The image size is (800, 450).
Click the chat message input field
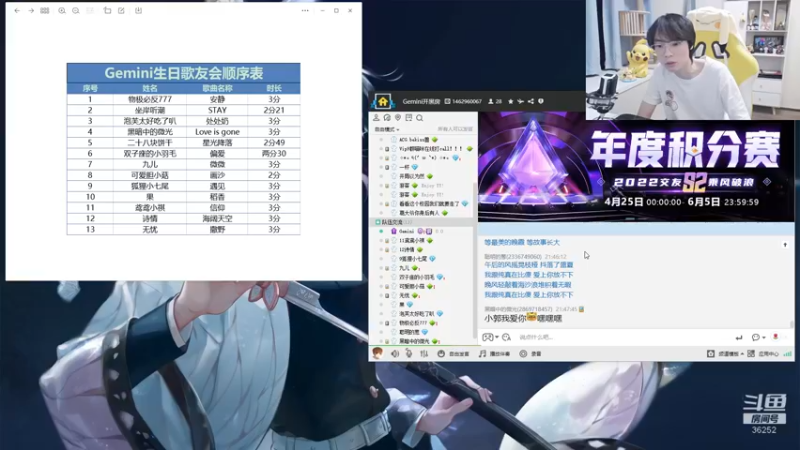coord(622,337)
